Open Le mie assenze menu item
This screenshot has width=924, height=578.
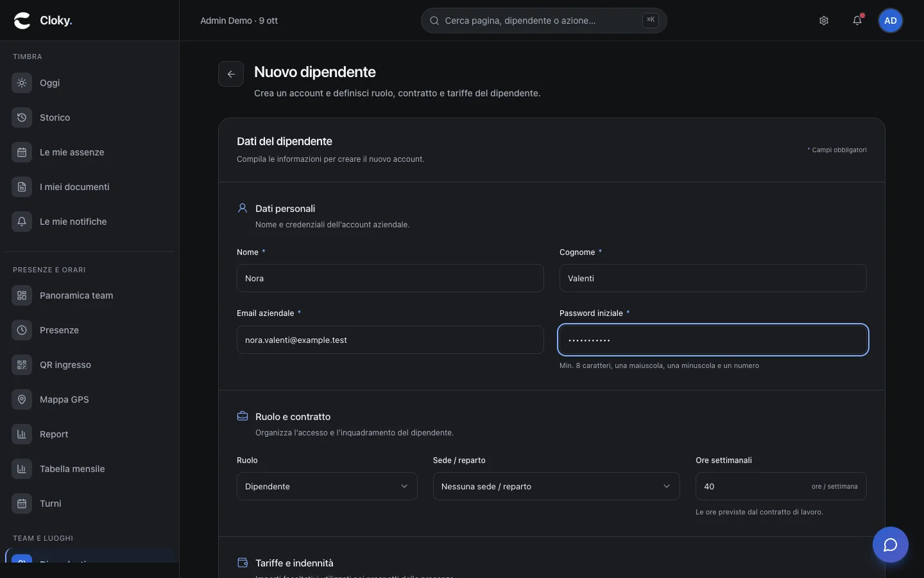[x=90, y=152]
